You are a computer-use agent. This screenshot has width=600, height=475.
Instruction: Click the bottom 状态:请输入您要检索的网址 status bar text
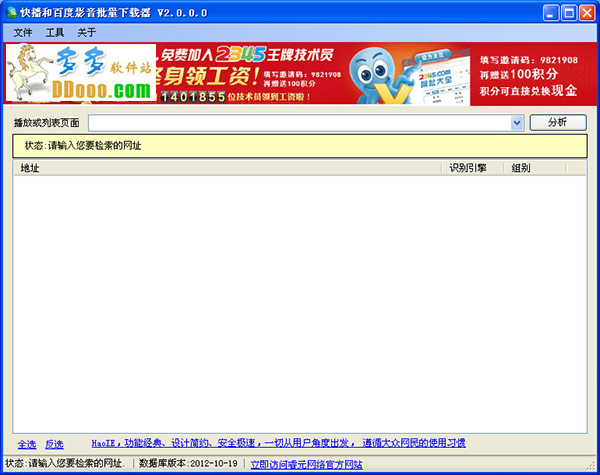[65, 464]
